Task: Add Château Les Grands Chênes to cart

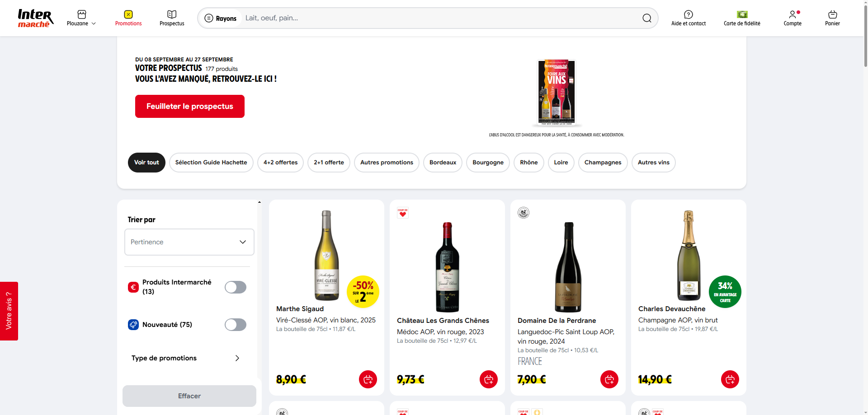Action: coord(489,379)
